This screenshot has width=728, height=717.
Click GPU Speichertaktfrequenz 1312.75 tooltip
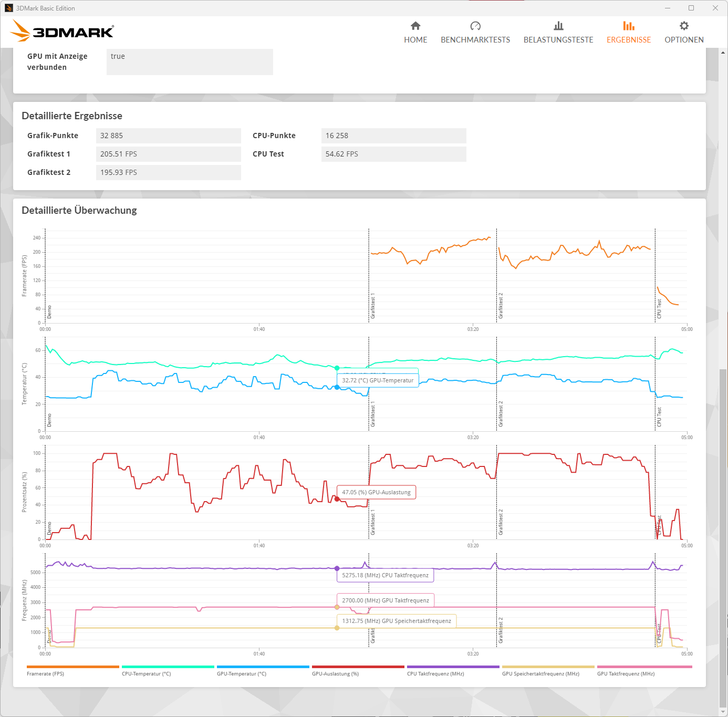click(397, 621)
